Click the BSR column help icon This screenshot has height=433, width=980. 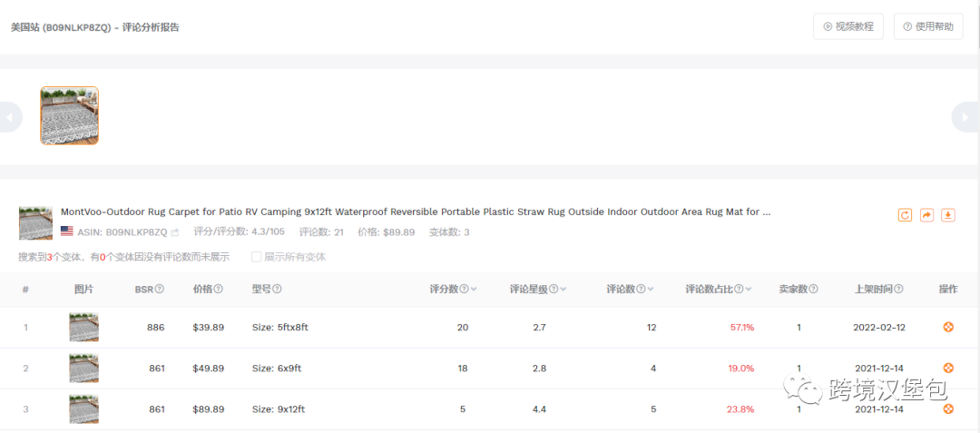[160, 290]
